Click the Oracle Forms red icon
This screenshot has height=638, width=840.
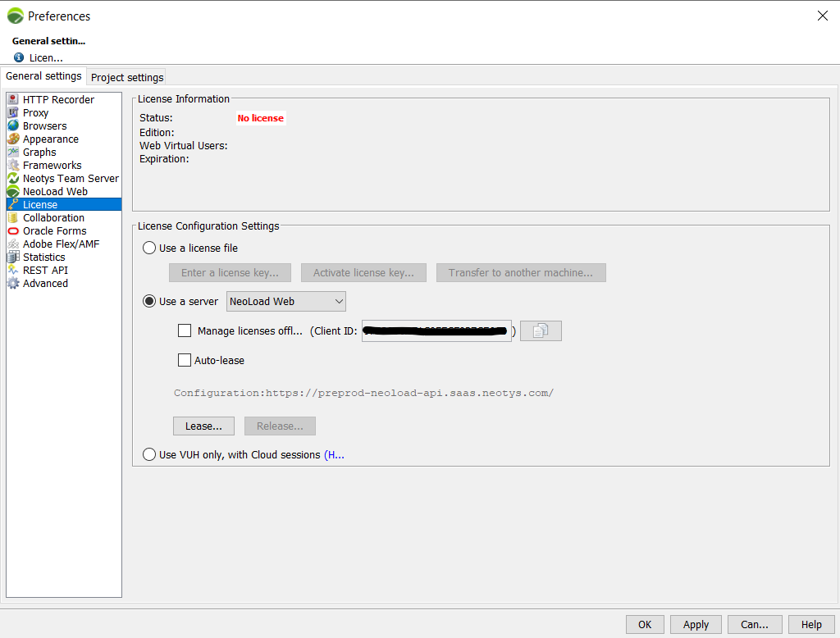pyautogui.click(x=13, y=231)
